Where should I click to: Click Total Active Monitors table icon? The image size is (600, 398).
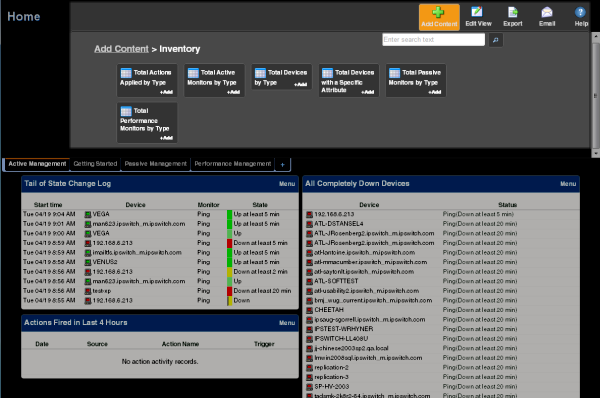(x=193, y=73)
